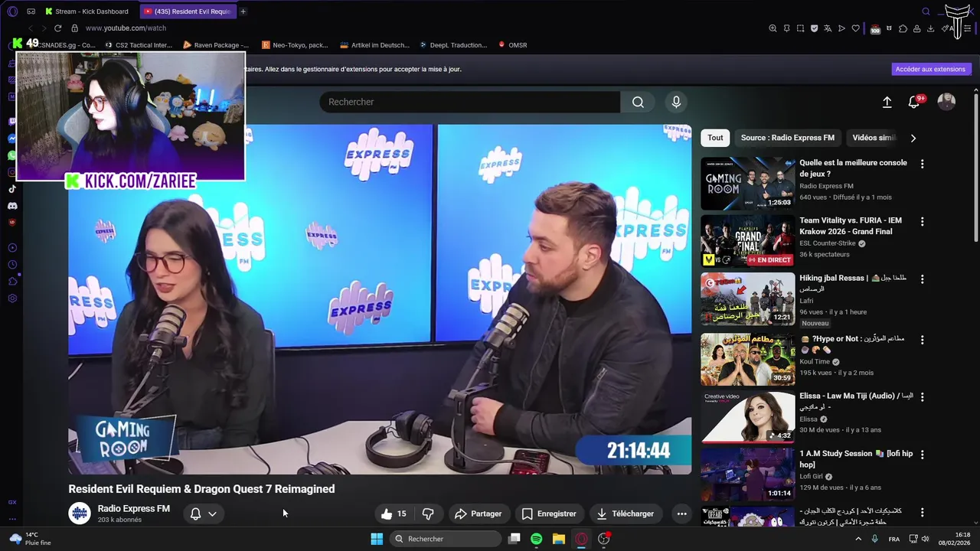
Task: Open sidebar settings gear icon
Action: coord(12,298)
